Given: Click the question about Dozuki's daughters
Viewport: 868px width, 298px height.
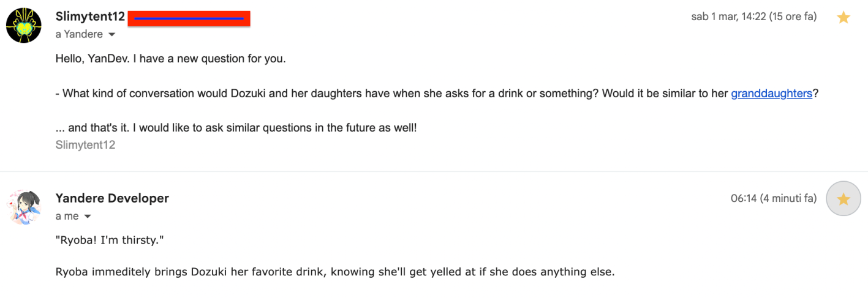Looking at the screenshot, I should click(392, 94).
